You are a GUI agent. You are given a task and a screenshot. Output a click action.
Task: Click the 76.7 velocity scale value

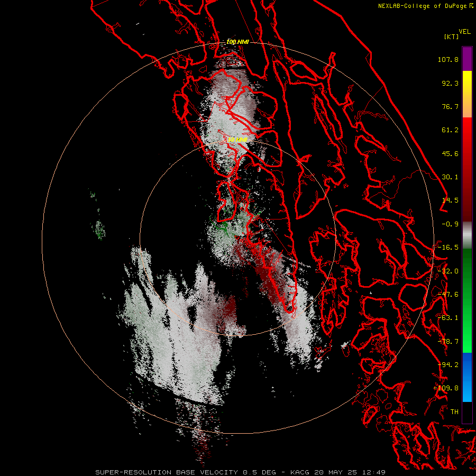pos(450,106)
